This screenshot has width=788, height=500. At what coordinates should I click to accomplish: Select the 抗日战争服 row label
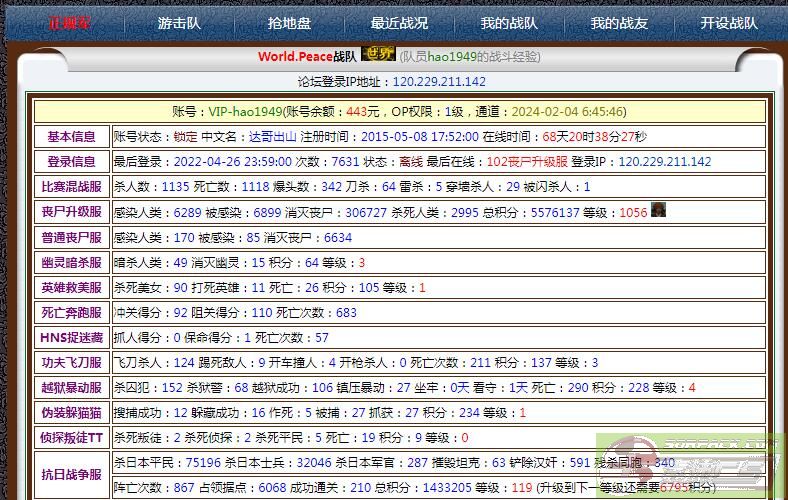(71, 475)
